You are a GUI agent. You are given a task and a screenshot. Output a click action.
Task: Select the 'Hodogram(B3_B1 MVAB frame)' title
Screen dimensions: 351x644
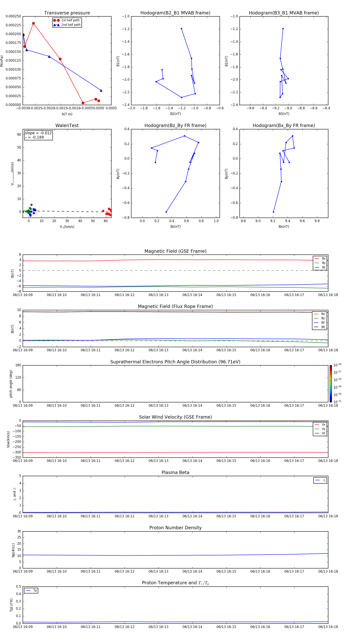(x=284, y=13)
